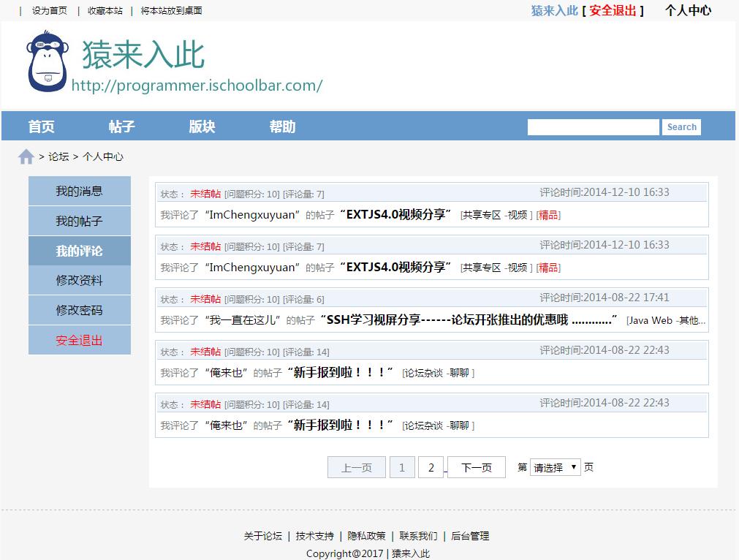The width and height of the screenshot is (739, 560).
Task: Expand the page number dropdown near 下一页
Action: tap(555, 467)
